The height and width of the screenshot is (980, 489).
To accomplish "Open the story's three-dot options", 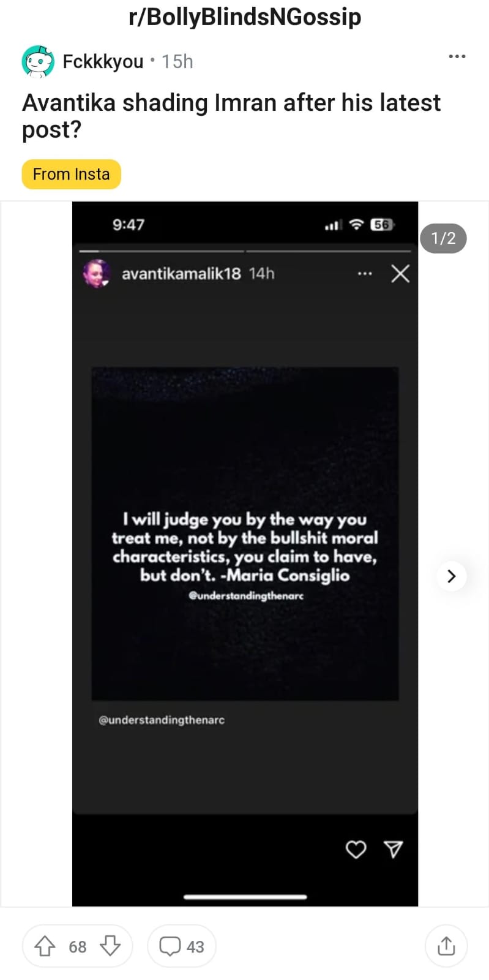I will tap(365, 273).
